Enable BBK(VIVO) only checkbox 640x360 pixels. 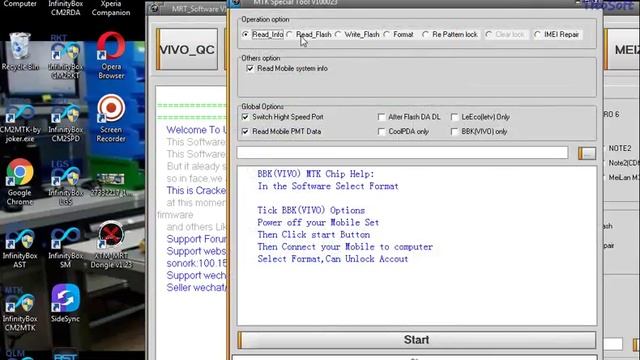(x=454, y=131)
